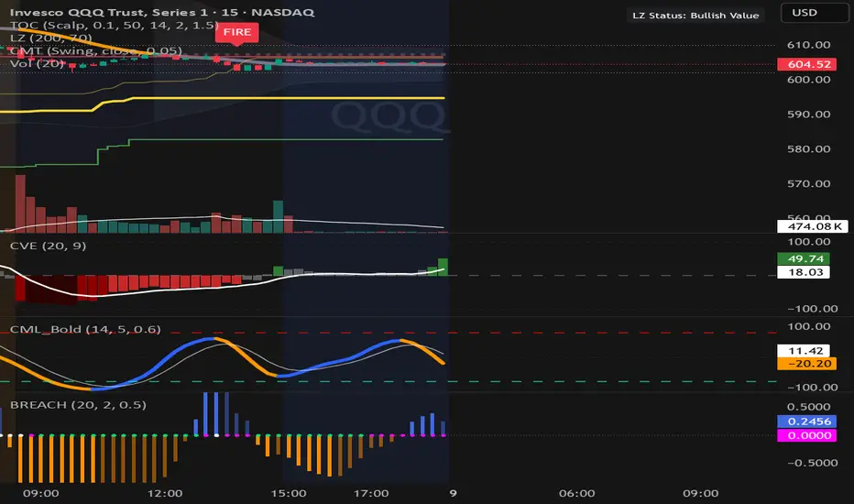Image resolution: width=854 pixels, height=504 pixels.
Task: Click the 580.00 price axis label
Action: [809, 148]
